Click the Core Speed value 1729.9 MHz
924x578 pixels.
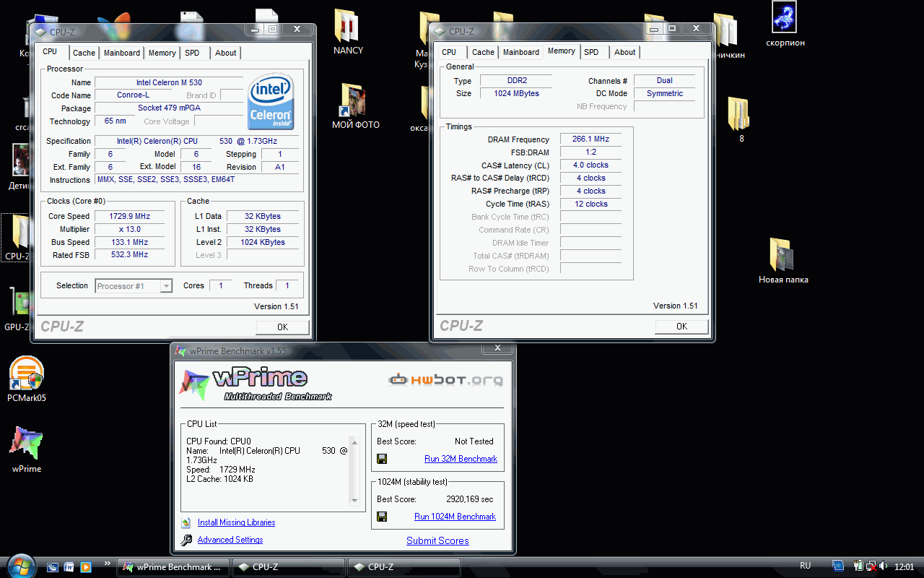[129, 216]
